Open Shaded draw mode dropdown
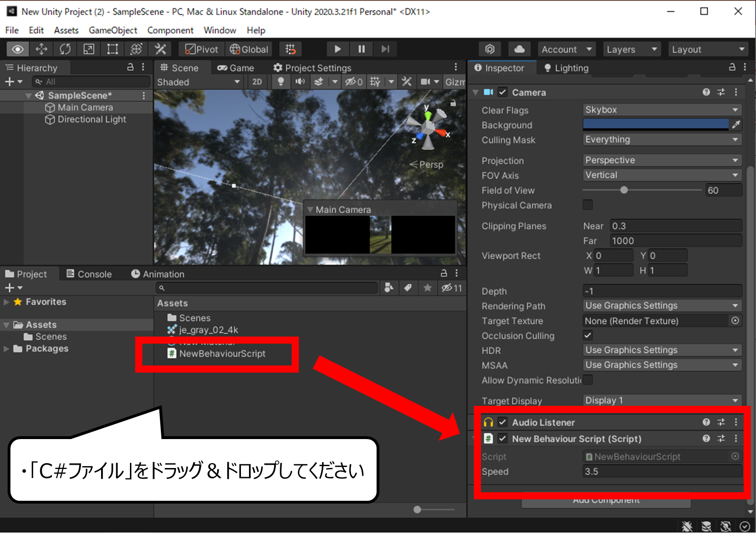Image resolution: width=756 pixels, height=534 pixels. pos(198,82)
